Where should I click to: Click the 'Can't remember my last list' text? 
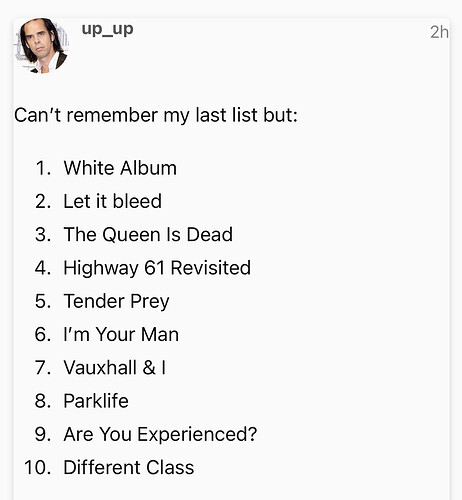point(135,115)
